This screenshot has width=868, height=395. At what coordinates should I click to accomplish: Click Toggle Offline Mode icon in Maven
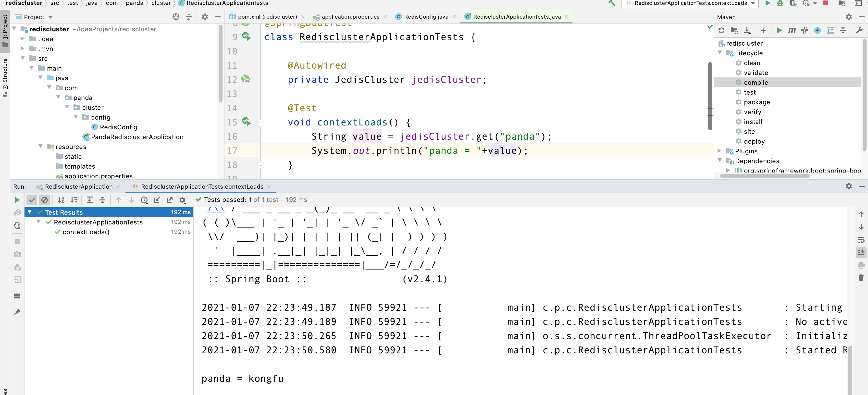point(805,31)
